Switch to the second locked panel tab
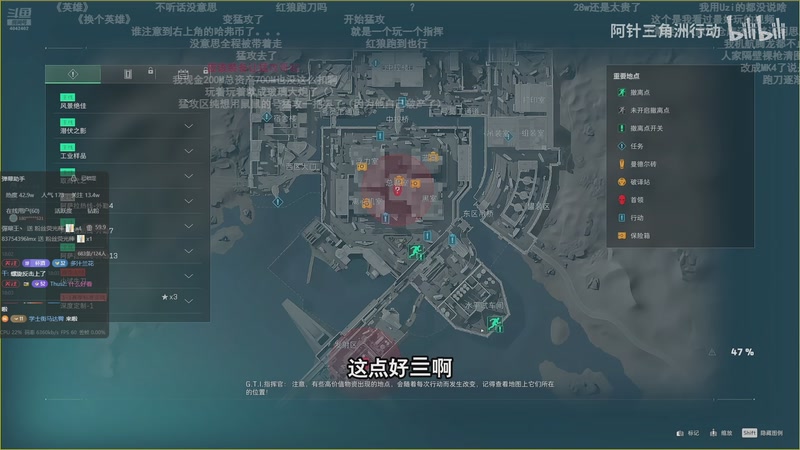 coord(128,74)
